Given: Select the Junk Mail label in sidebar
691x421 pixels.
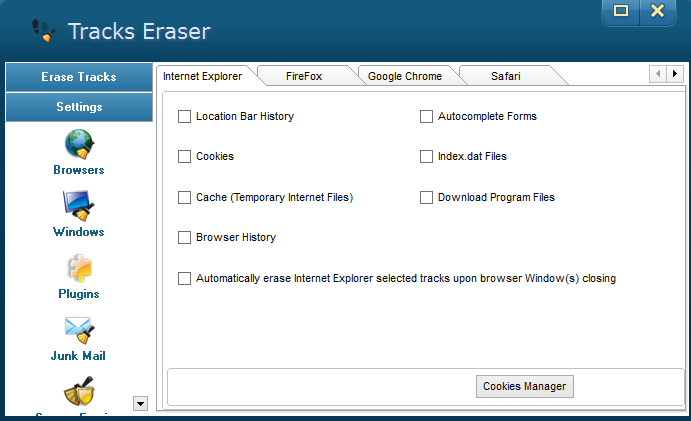Looking at the screenshot, I should (x=78, y=356).
